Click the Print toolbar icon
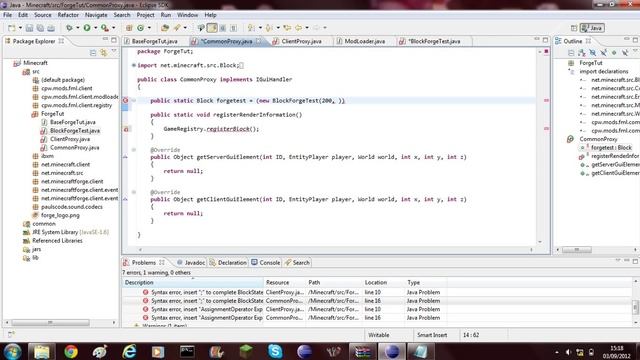This screenshot has width=640, height=360. pos(51,28)
